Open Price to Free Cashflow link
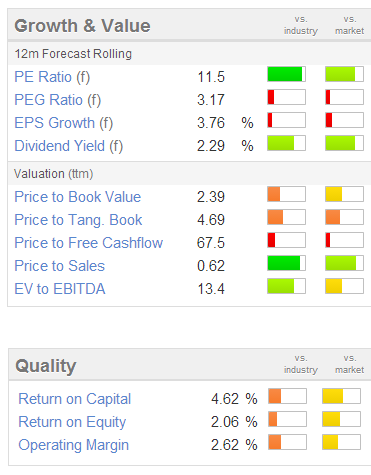The height and width of the screenshot is (475, 371). (x=89, y=243)
